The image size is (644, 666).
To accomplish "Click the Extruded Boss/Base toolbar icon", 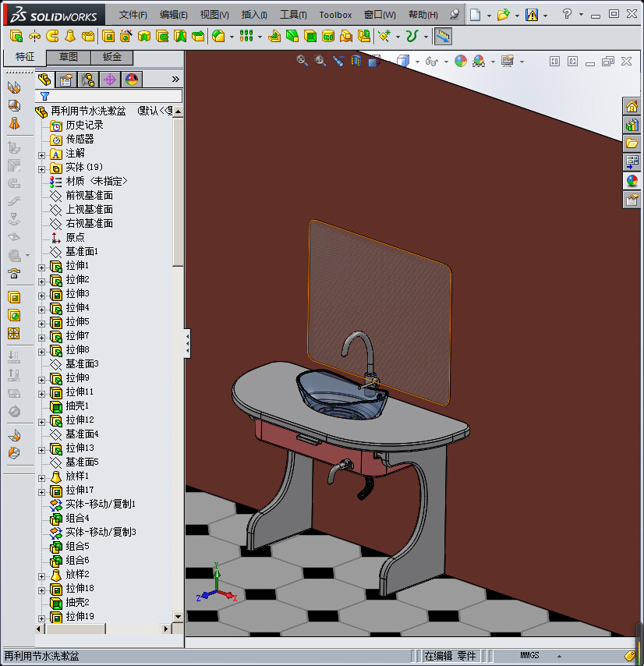I will tap(16, 36).
